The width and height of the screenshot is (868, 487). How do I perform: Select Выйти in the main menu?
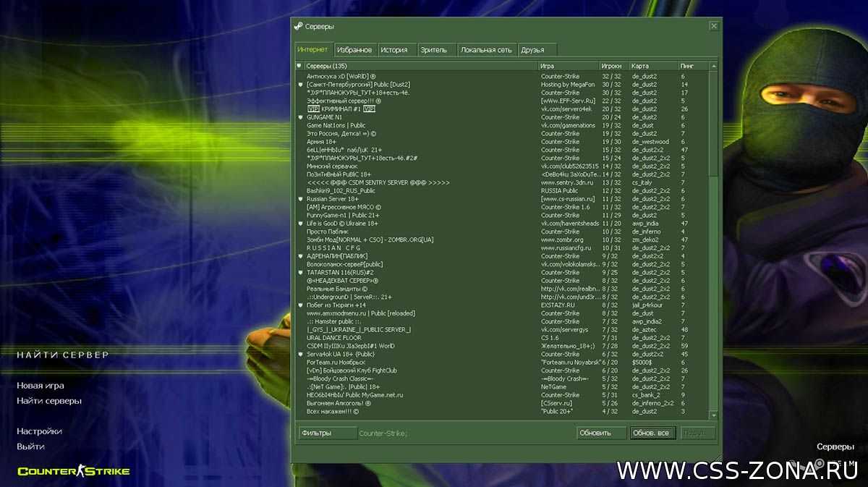coord(31,446)
